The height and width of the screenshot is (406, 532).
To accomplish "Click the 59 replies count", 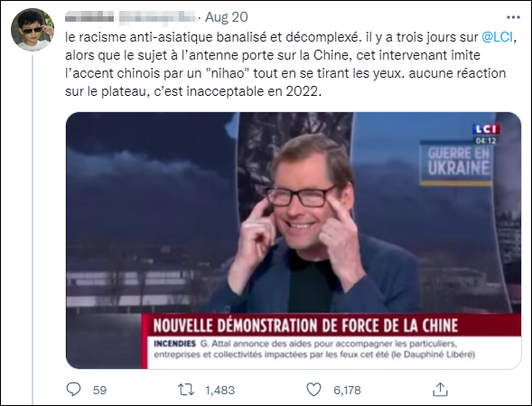I will pos(99,390).
